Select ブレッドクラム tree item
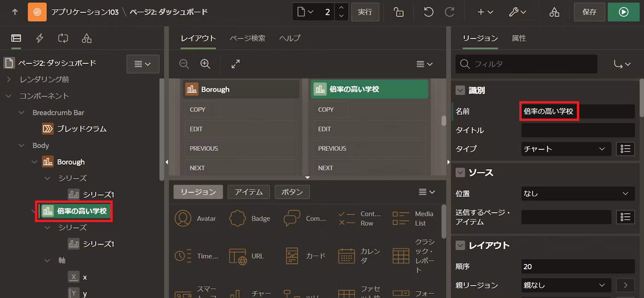The image size is (644, 298). [x=81, y=129]
